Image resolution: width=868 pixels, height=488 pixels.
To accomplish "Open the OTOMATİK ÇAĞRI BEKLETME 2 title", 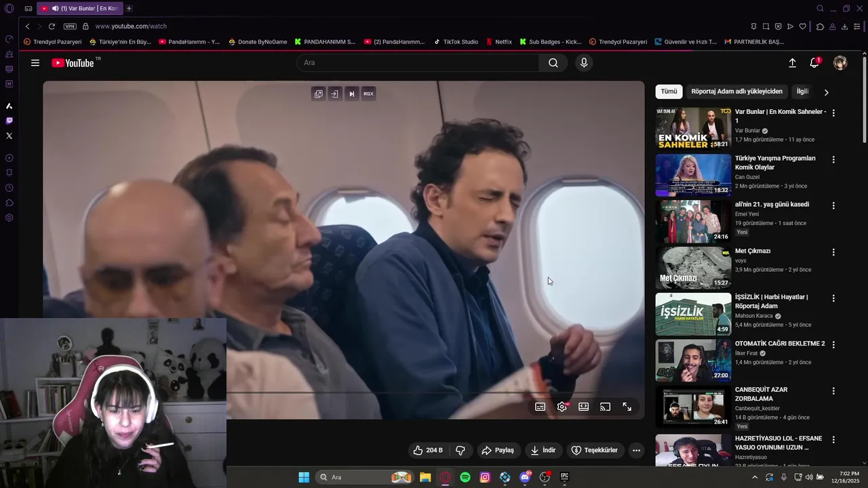I will click(780, 344).
